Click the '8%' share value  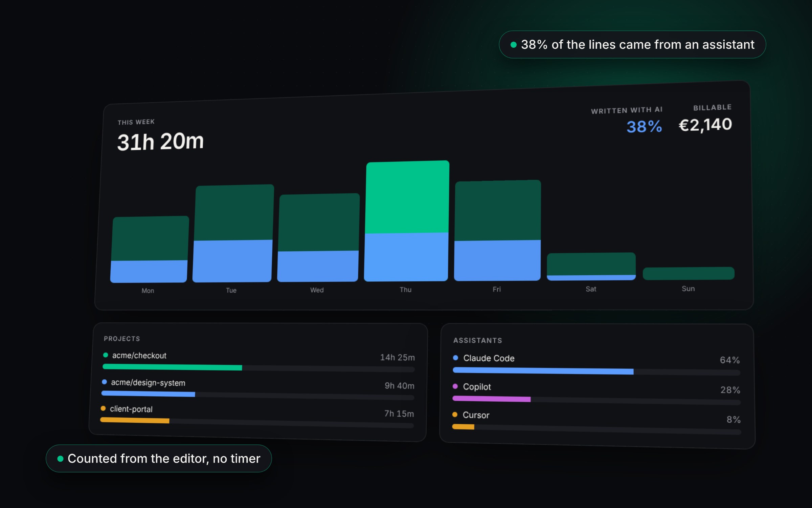pos(734,420)
